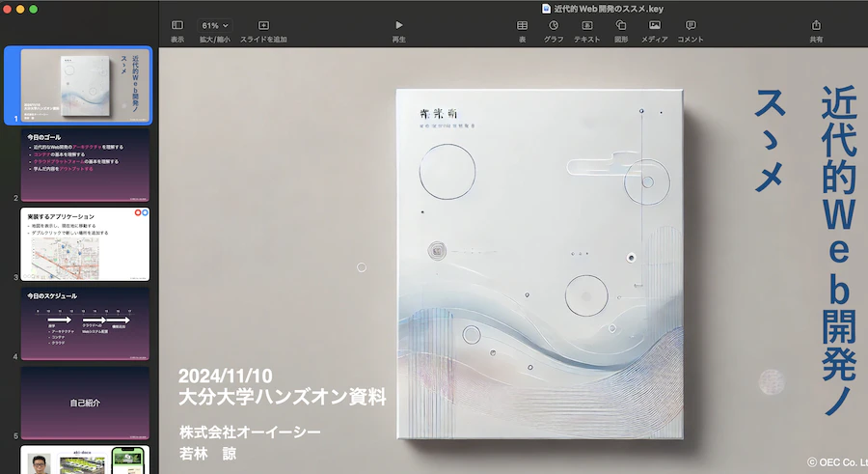
Task: Enter full screen with the green button
Action: 33,9
